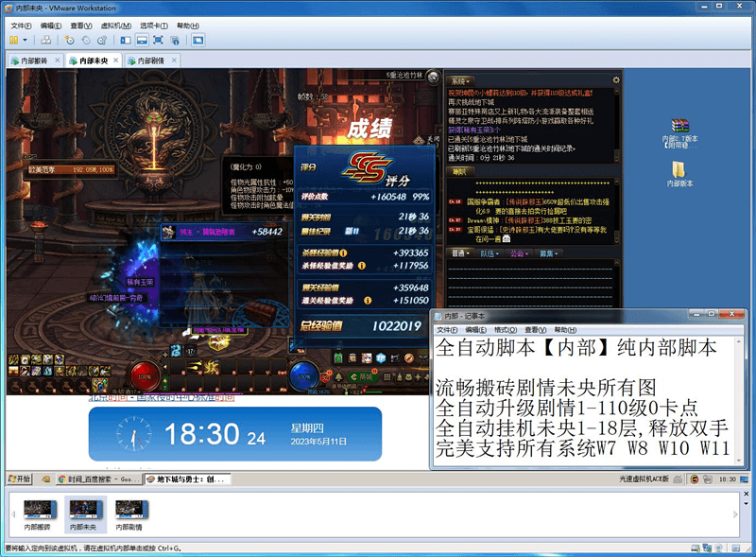756x557 pixels.
Task: Click the 商城 shop button in game
Action: coord(364,377)
